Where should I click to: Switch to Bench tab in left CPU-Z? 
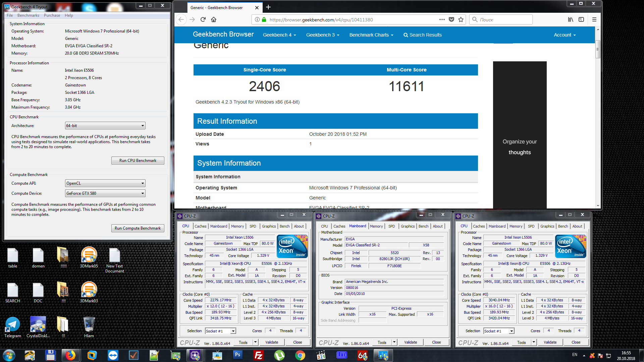[x=284, y=226]
